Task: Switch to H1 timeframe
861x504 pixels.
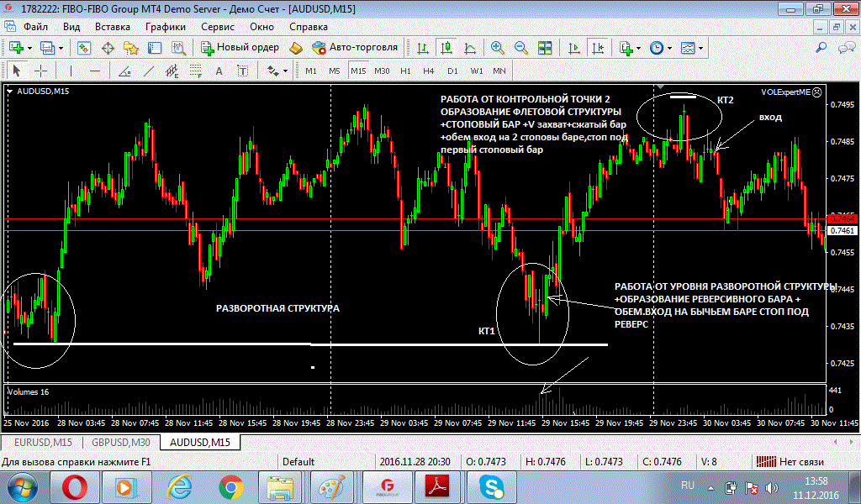Action: (405, 71)
